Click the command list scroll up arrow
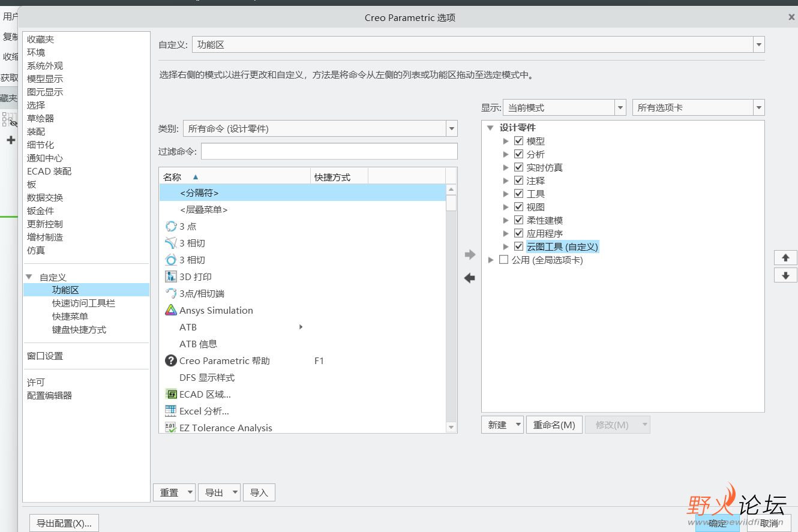 [x=451, y=190]
